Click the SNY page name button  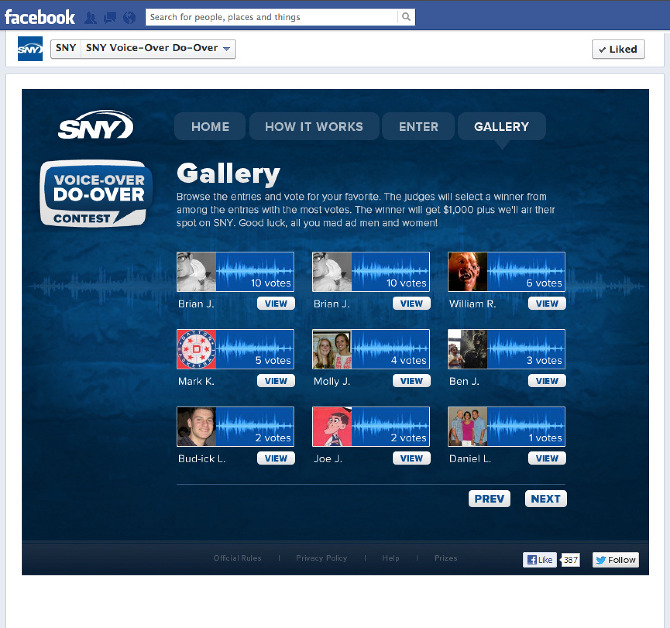tap(66, 48)
